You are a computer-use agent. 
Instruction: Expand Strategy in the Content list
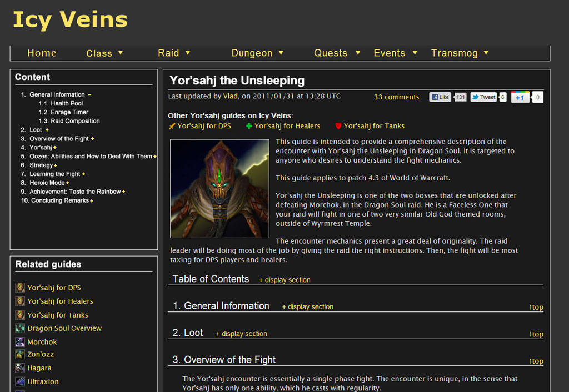click(55, 165)
